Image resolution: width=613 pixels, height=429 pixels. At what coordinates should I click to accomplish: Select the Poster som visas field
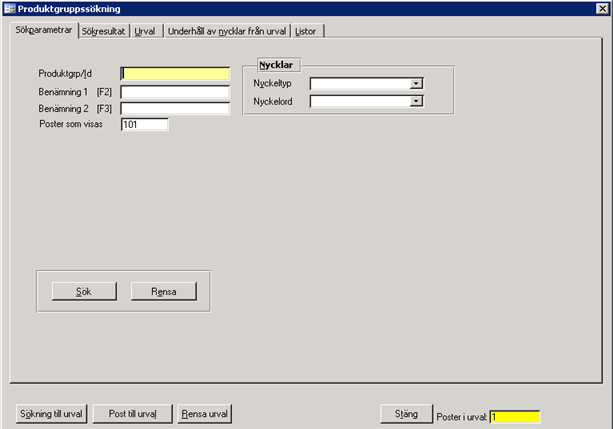[x=144, y=125]
